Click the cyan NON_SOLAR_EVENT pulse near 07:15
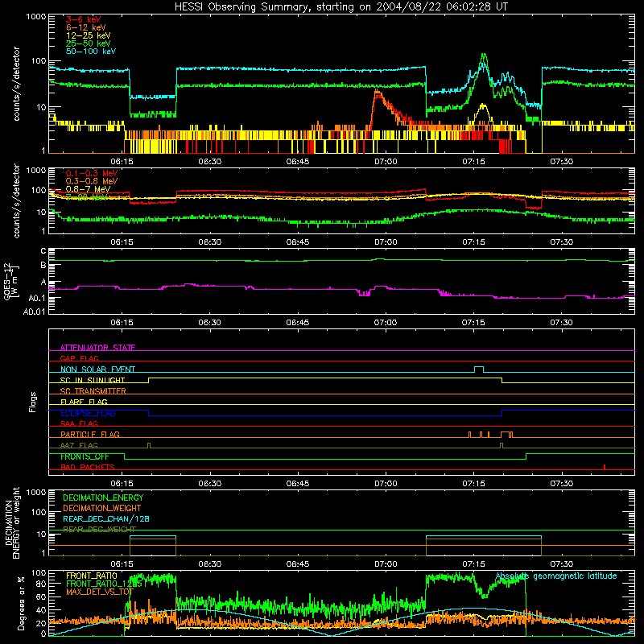 (x=479, y=369)
